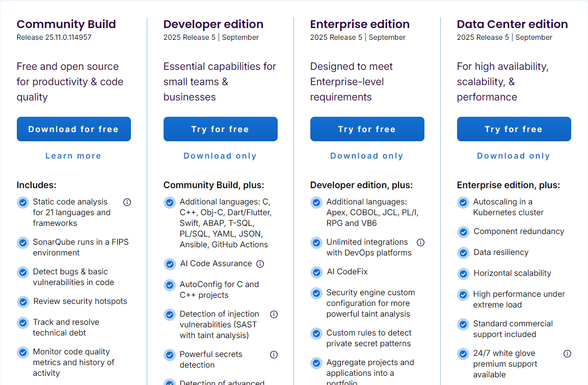
Task: Try Developer edition for free
Action: point(220,129)
